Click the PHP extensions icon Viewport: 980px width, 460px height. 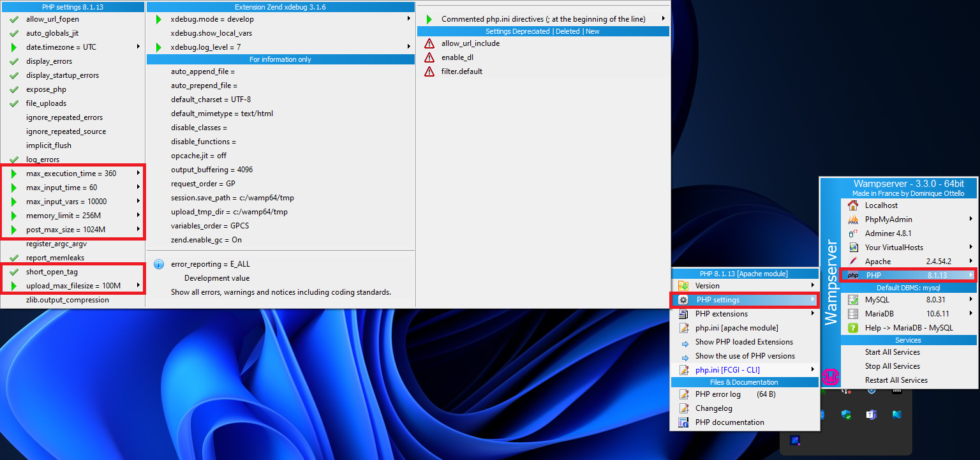(x=683, y=314)
